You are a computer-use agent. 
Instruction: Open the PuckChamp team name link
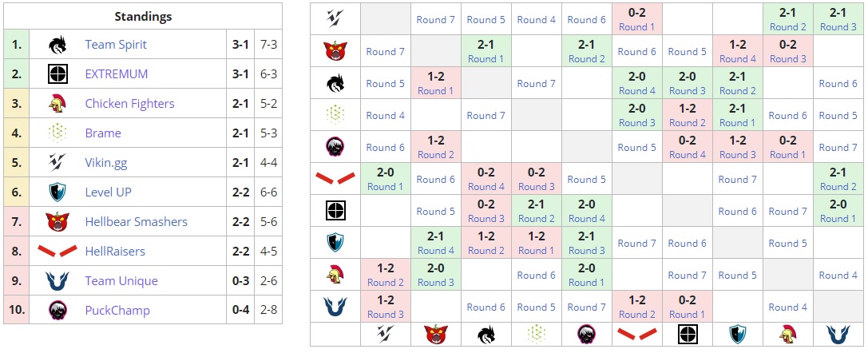[117, 310]
